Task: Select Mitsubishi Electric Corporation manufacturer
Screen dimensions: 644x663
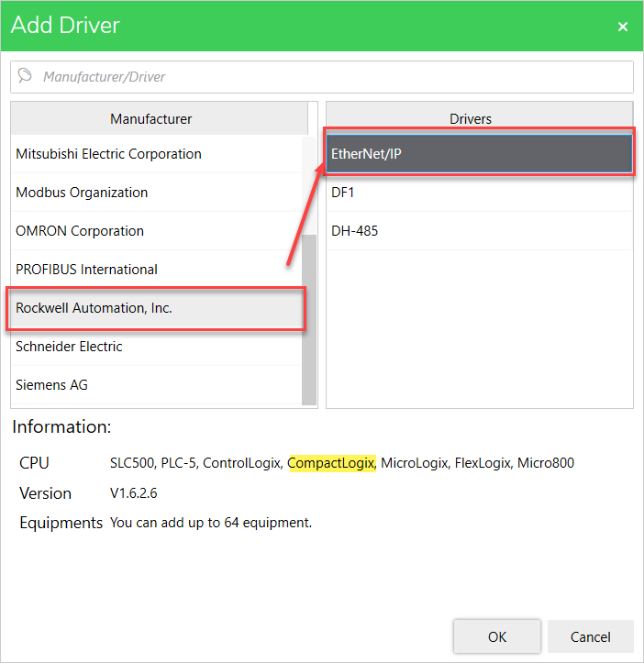Action: 157,154
